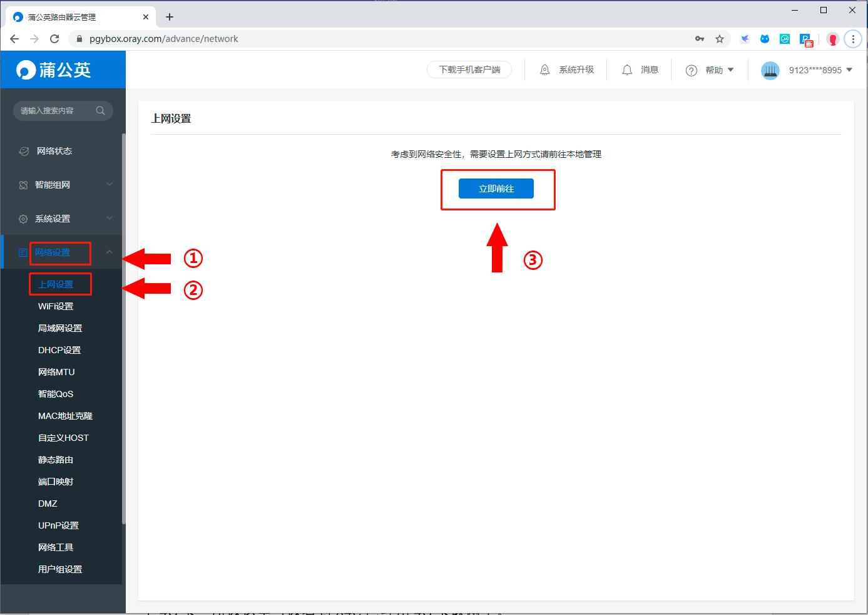
Task: Click the password key icon in address bar
Action: [x=699, y=38]
